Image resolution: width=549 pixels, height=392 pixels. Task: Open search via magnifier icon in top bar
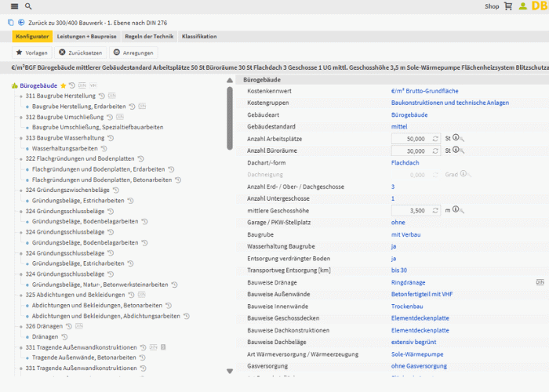click(28, 6)
